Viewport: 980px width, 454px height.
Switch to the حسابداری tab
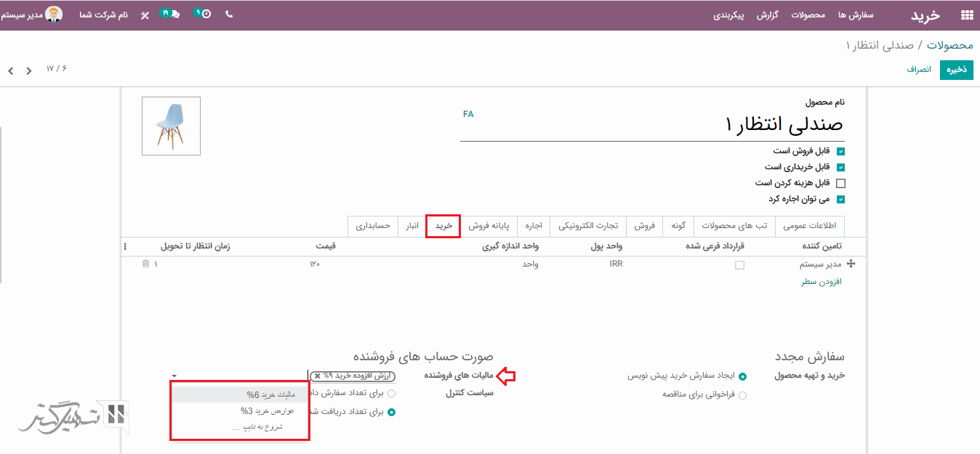point(373,226)
